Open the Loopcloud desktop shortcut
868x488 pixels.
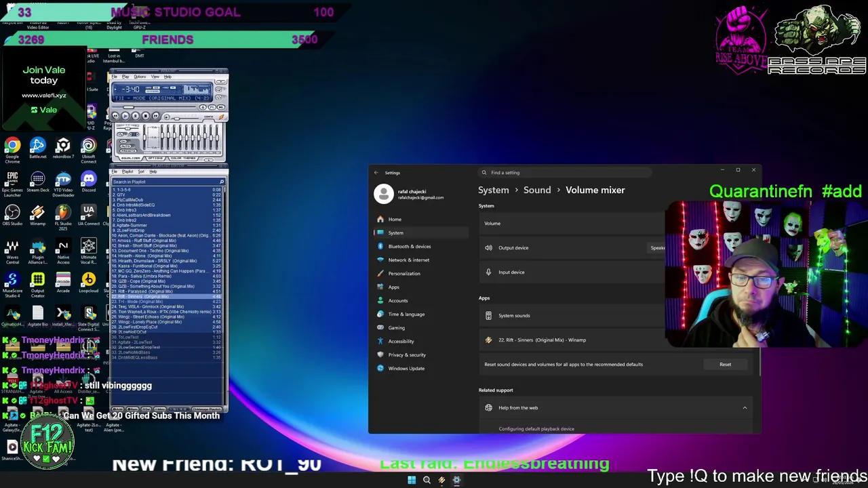89,283
